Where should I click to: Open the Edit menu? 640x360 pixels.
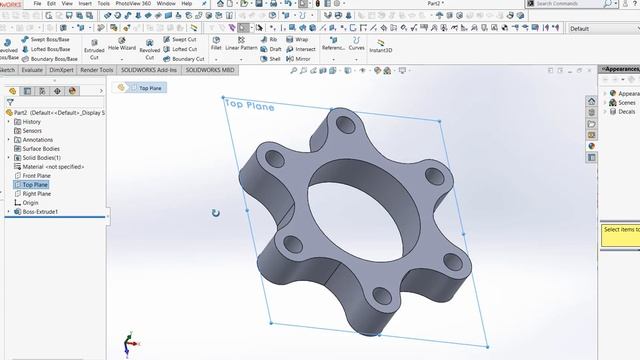(51, 3)
